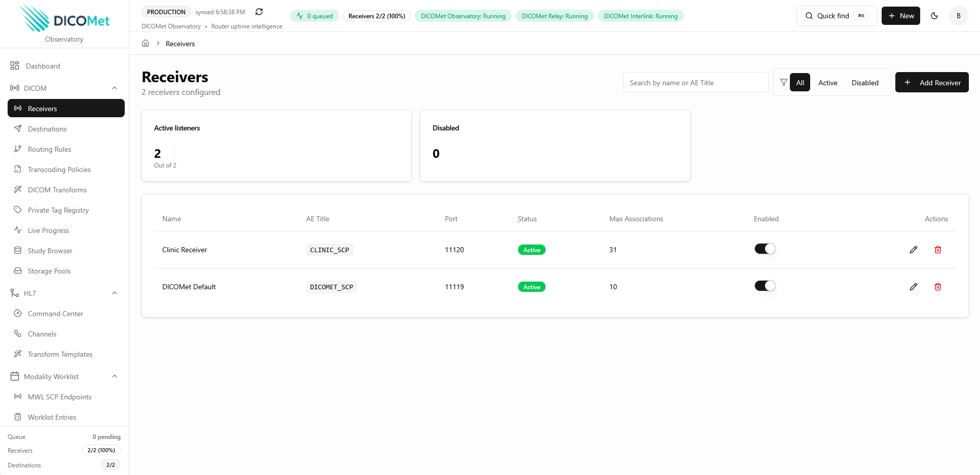Click the New button in header
This screenshot has height=475, width=980.
(900, 16)
